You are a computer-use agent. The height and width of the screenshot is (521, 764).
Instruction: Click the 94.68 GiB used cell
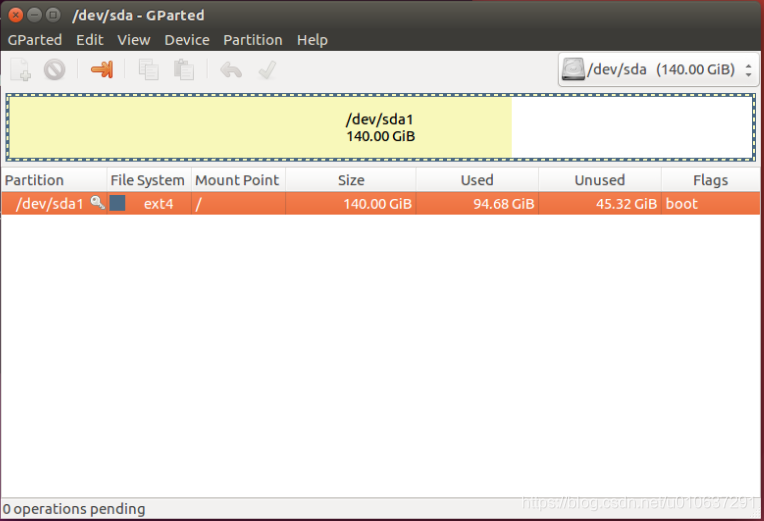pyautogui.click(x=477, y=203)
